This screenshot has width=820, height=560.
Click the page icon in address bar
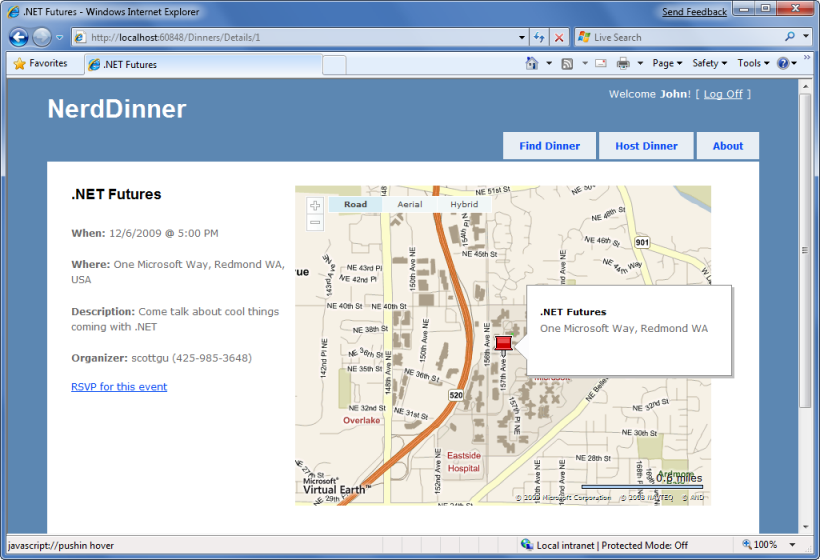[79, 37]
